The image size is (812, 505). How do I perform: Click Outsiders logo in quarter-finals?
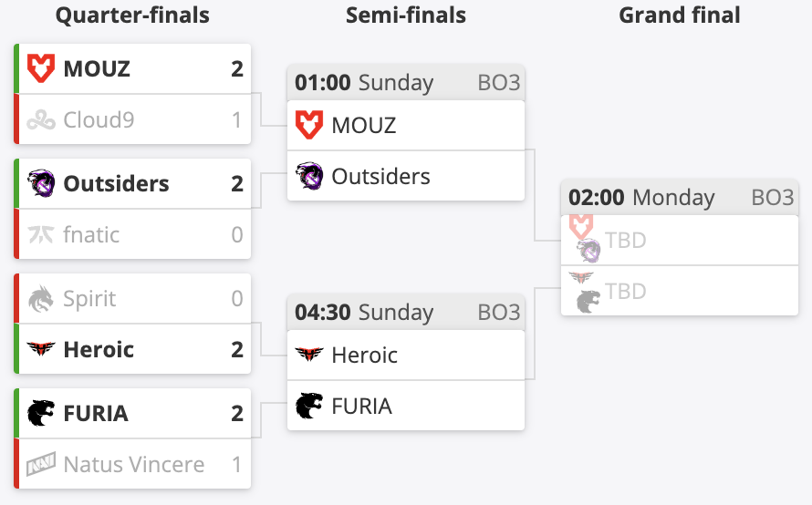[40, 183]
